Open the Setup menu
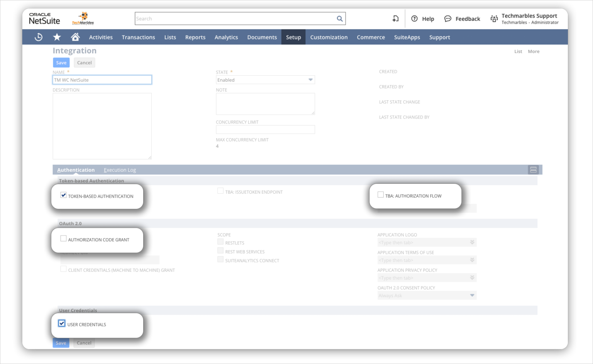This screenshot has width=593, height=364. [293, 37]
